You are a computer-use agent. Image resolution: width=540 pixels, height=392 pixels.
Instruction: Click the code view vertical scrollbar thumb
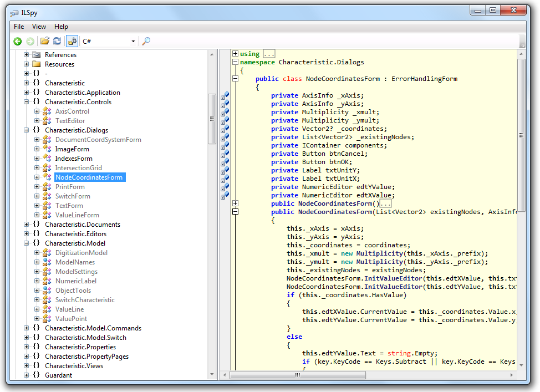521,135
